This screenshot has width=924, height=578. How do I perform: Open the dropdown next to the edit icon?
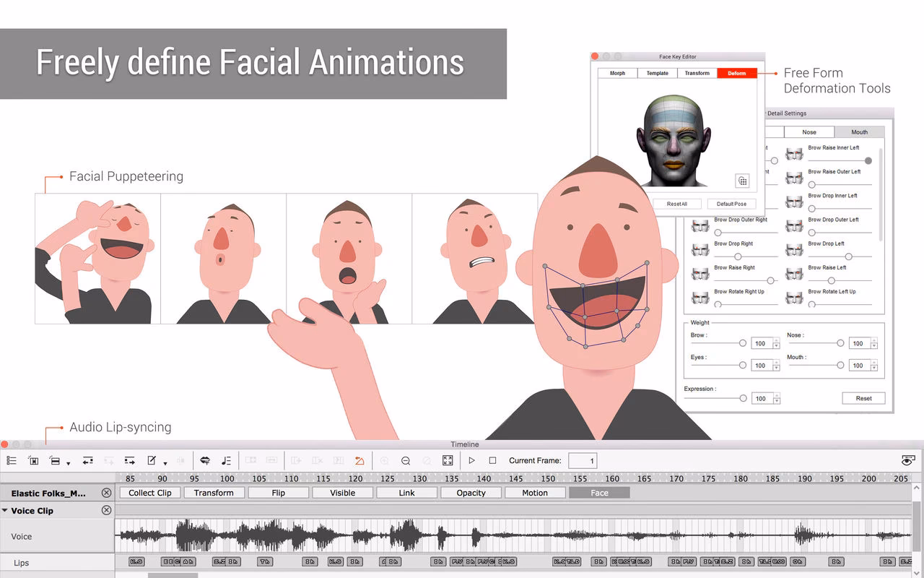164,463
